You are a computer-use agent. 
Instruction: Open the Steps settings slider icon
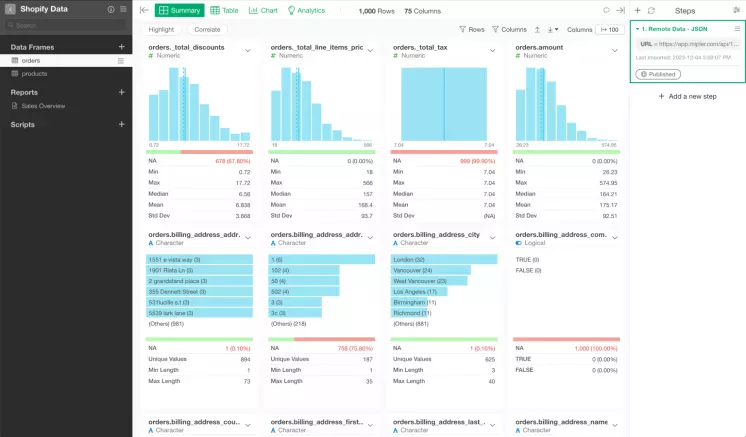pos(737,10)
